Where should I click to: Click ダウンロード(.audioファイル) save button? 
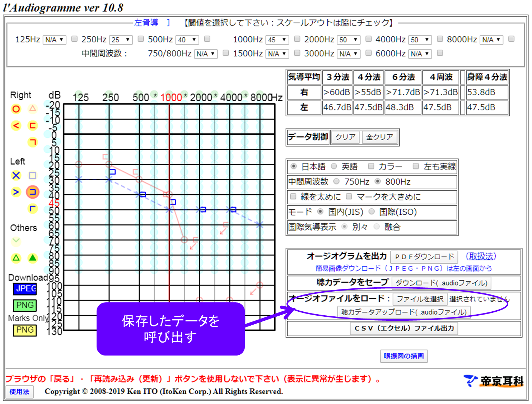[441, 283]
